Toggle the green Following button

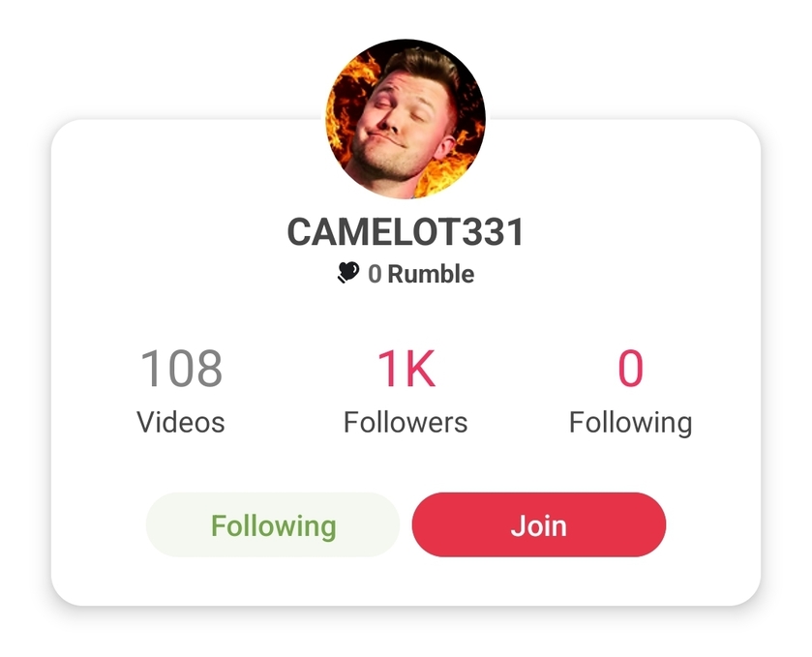click(273, 524)
